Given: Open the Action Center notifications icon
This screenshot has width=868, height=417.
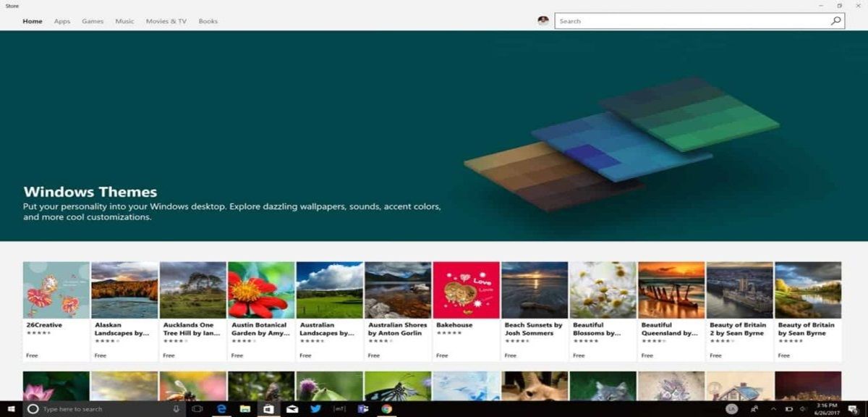Looking at the screenshot, I should pos(853,409).
